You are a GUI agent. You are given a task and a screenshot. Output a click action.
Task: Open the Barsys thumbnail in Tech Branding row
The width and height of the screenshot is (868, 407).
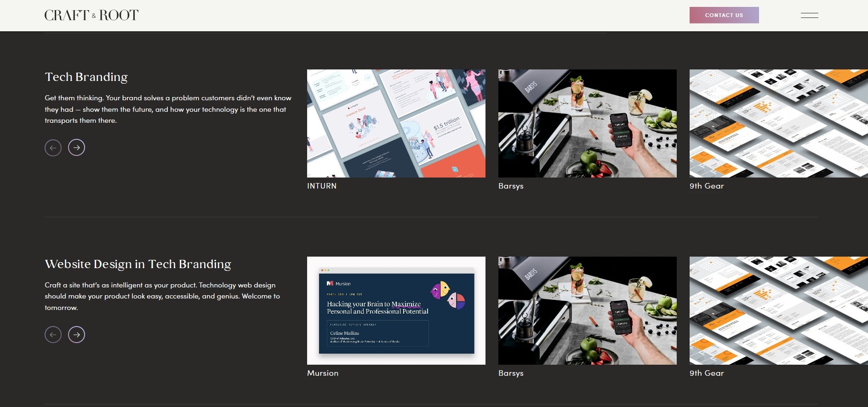click(x=588, y=123)
